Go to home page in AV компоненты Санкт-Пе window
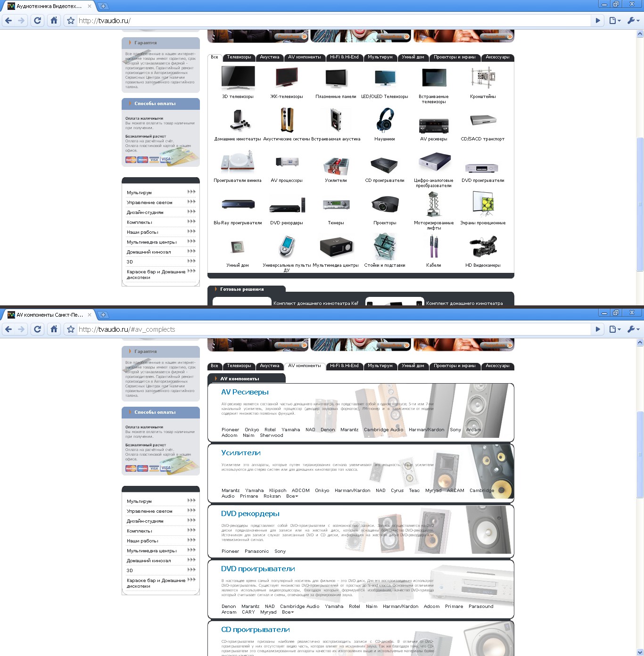 click(x=54, y=329)
